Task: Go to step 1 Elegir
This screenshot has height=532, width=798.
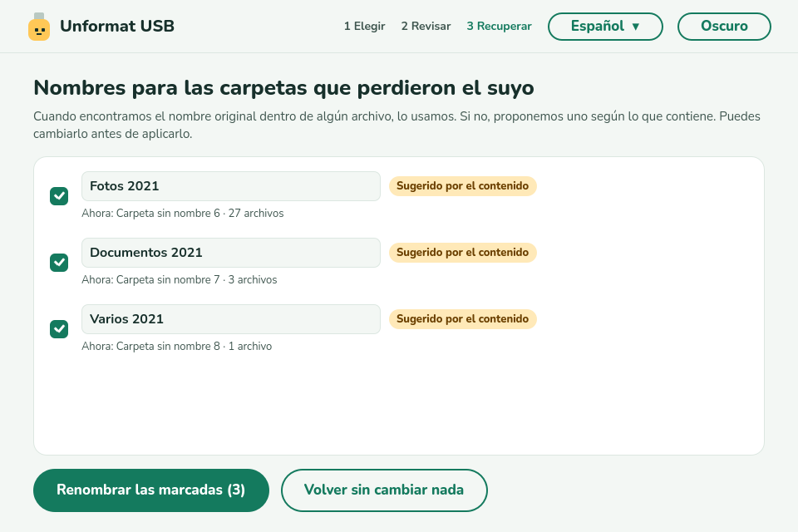Action: click(364, 26)
